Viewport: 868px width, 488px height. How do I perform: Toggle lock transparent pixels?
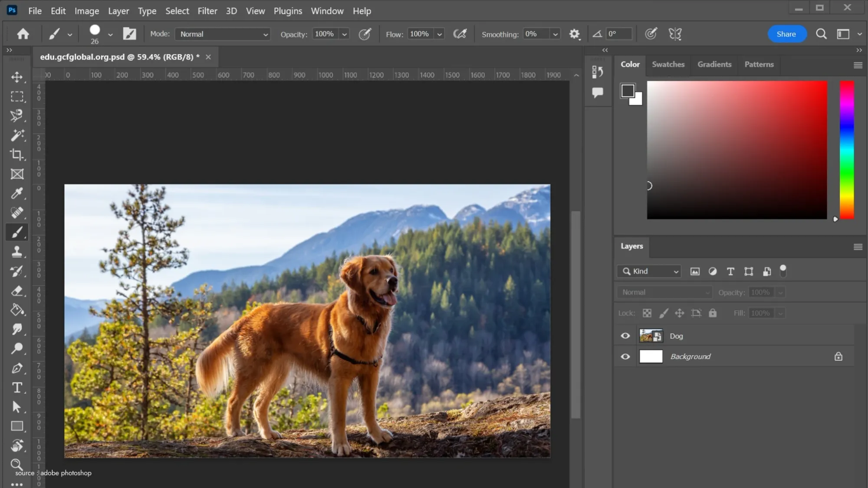click(647, 313)
